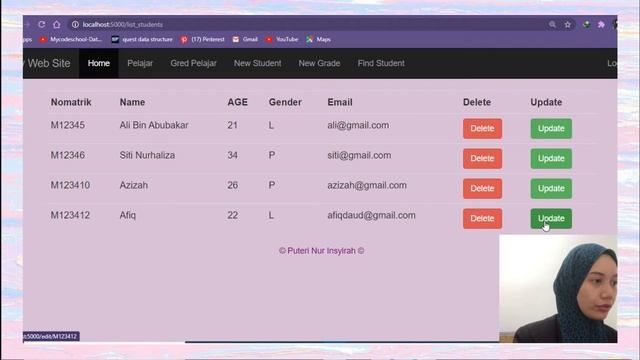Update student Azizah
This screenshot has height=360, width=640.
(x=551, y=189)
